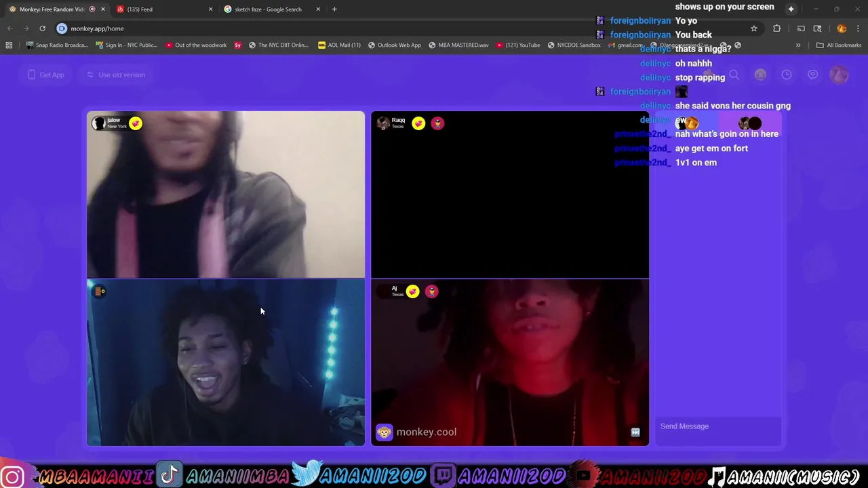
Task: Close the (135) Feed tab
Action: click(x=210, y=9)
